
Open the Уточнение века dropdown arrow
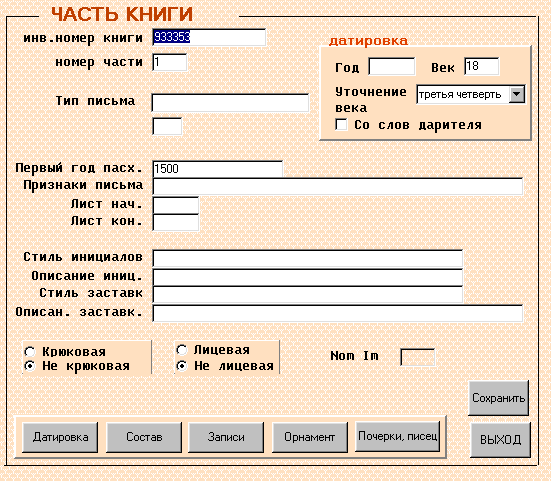(x=517, y=94)
